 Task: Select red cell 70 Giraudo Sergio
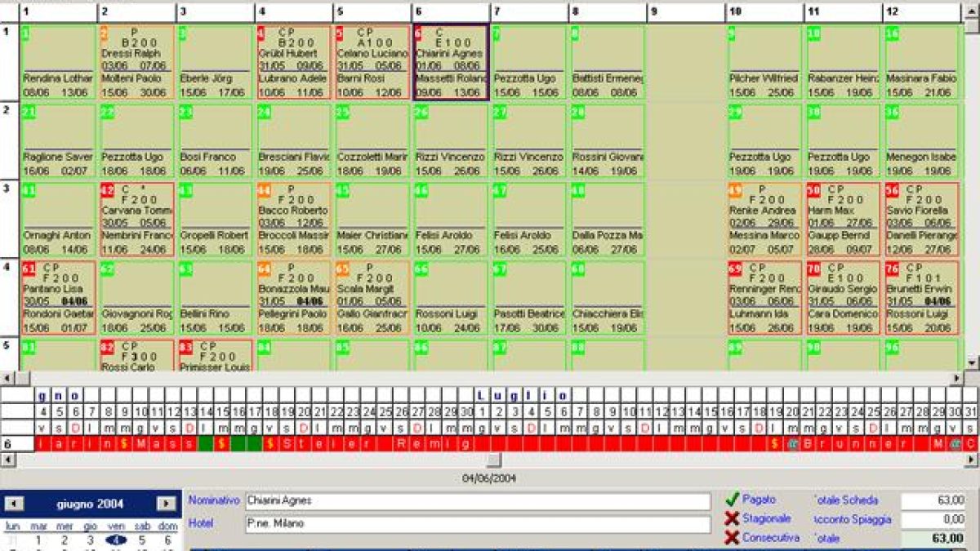(x=843, y=298)
